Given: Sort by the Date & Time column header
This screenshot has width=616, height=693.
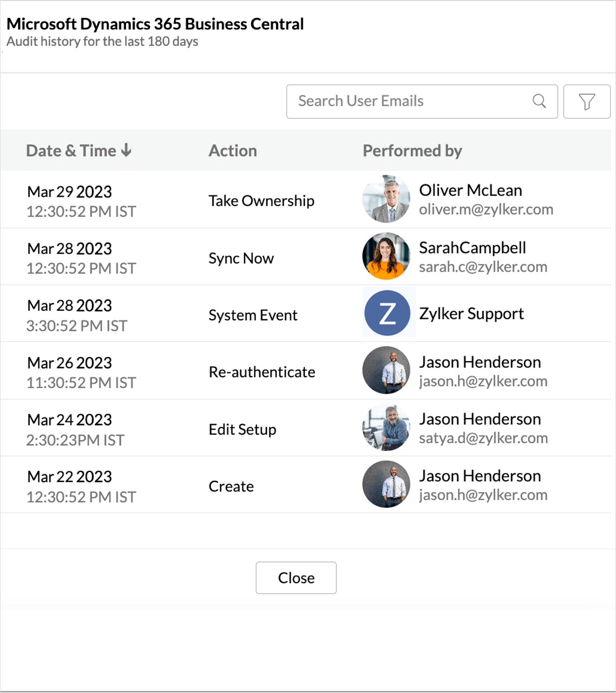Looking at the screenshot, I should click(x=71, y=151).
